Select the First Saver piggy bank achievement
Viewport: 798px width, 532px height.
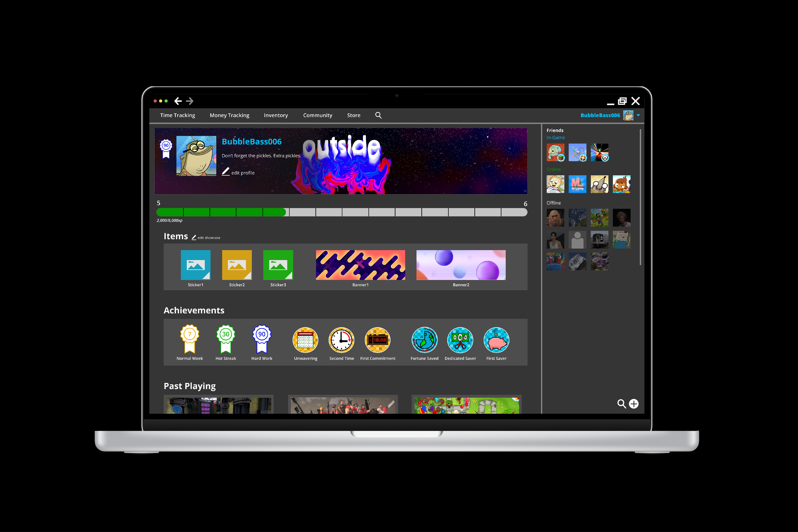tap(496, 340)
